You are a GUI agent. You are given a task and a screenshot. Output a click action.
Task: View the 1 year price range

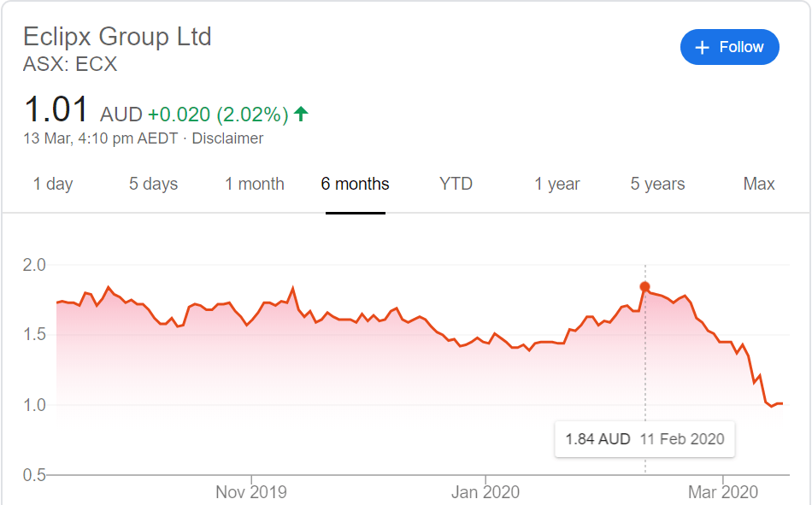557,184
